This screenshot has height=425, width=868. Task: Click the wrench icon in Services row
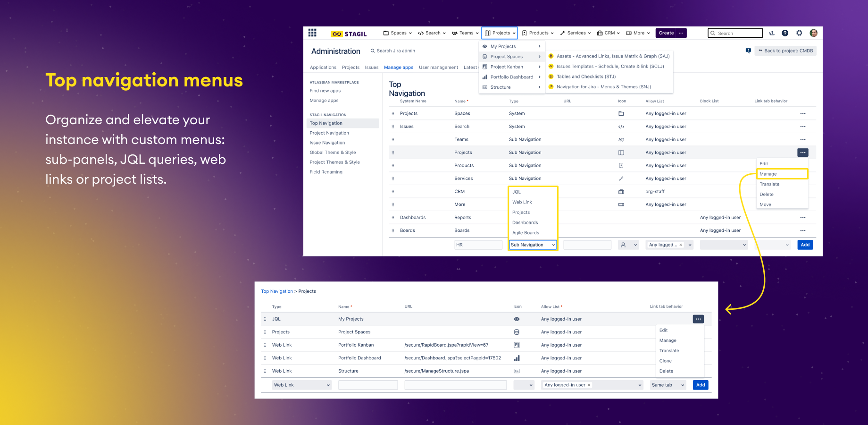click(x=621, y=178)
